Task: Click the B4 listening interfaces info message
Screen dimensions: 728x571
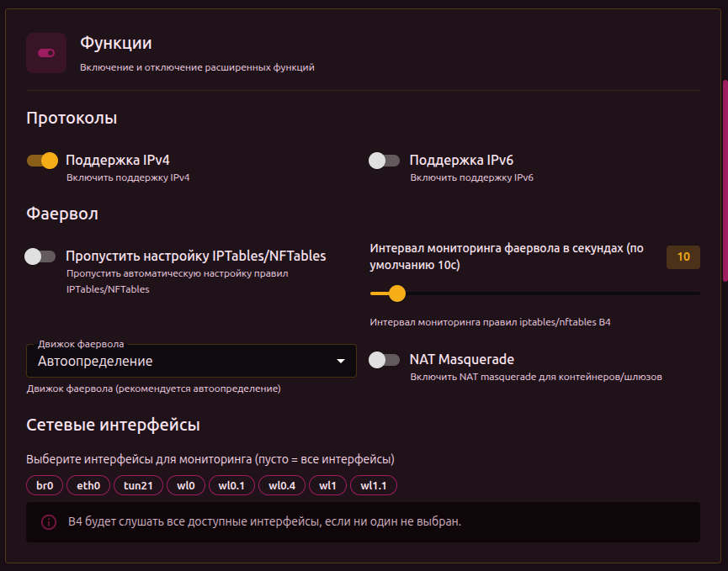Action: (264, 522)
